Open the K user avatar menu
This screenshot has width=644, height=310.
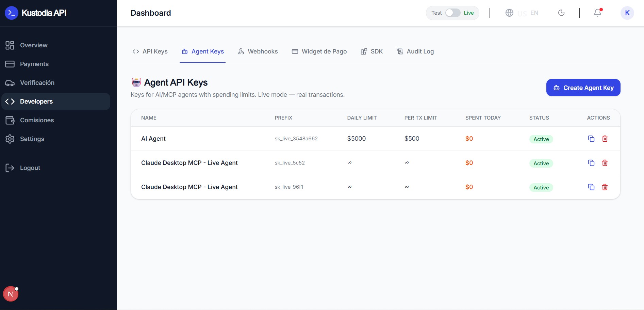(x=627, y=13)
